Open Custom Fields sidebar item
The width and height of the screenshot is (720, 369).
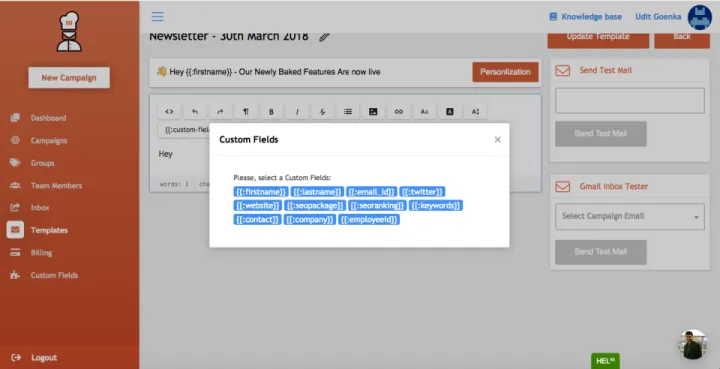click(54, 275)
